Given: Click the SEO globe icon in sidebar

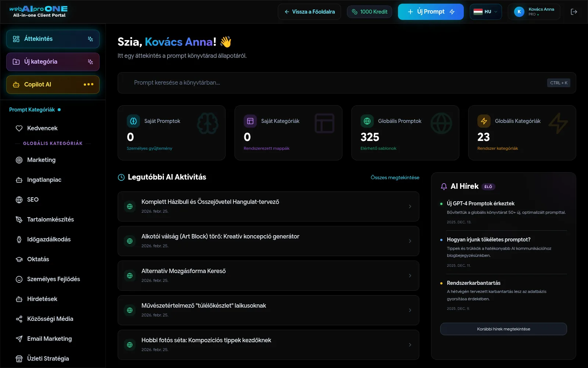Looking at the screenshot, I should pos(19,200).
